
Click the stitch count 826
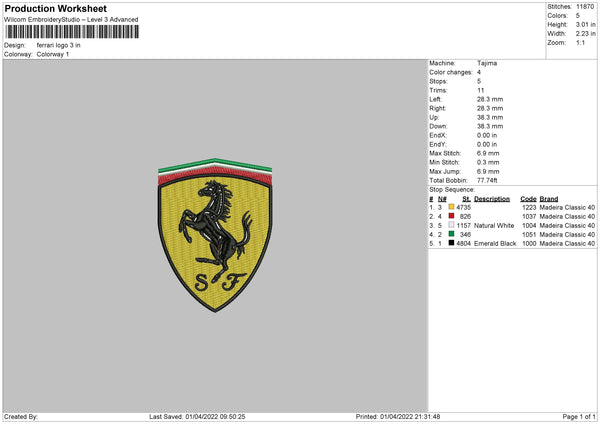pos(465,216)
